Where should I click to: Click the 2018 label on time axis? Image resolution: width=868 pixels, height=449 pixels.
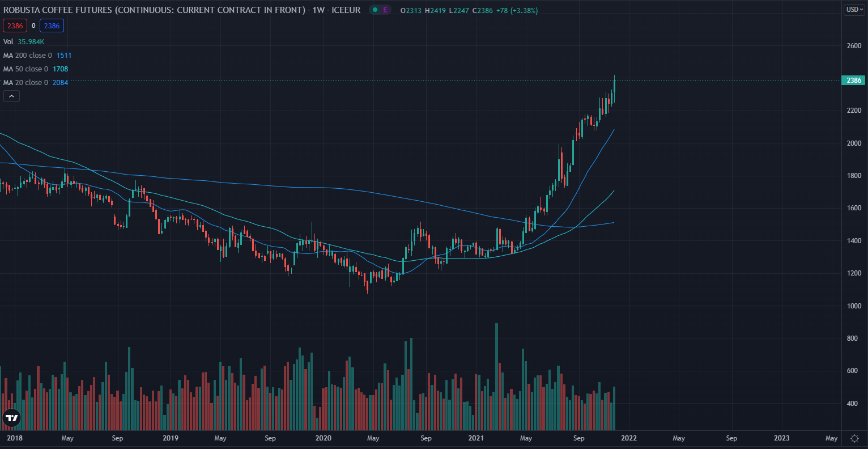[x=15, y=438]
